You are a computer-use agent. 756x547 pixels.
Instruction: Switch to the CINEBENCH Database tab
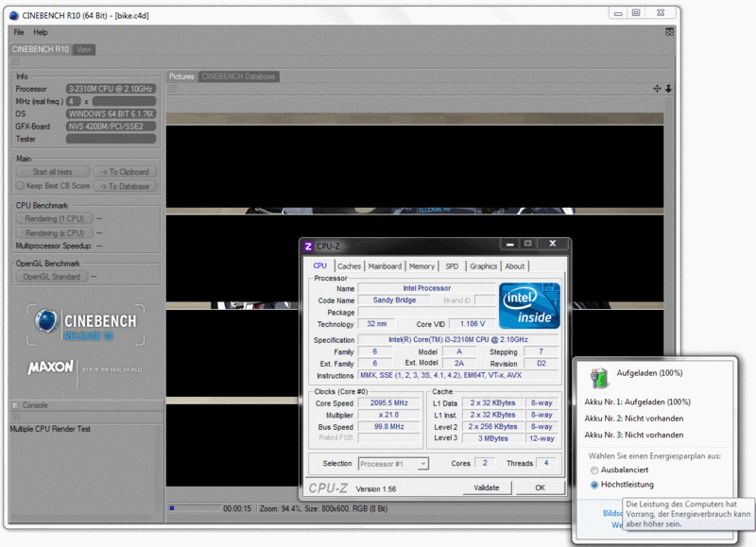pos(238,77)
